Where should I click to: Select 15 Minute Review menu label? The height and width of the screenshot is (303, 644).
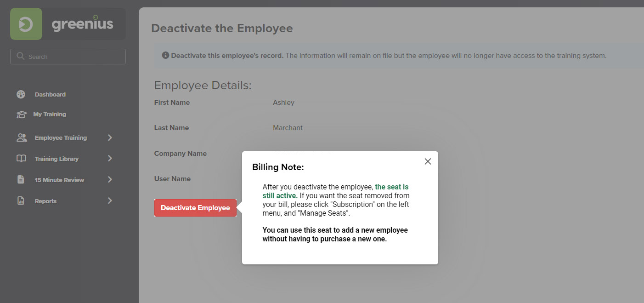(x=59, y=180)
